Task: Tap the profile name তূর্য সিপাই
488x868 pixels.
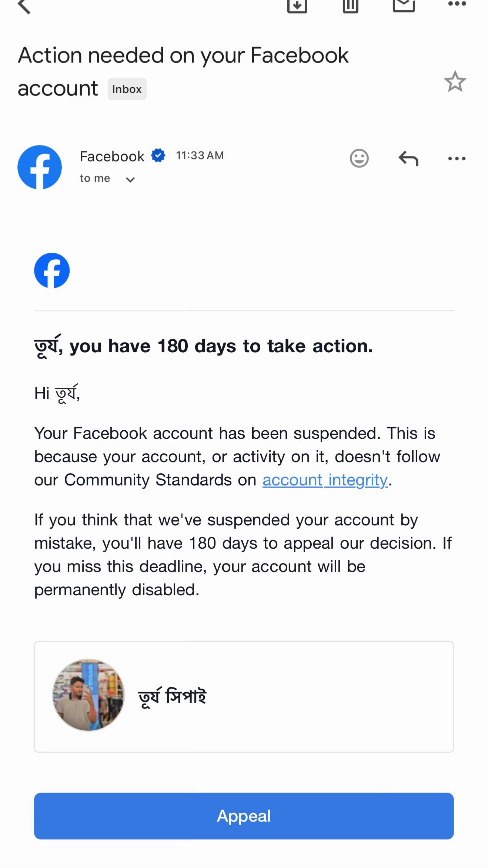Action: (172, 696)
